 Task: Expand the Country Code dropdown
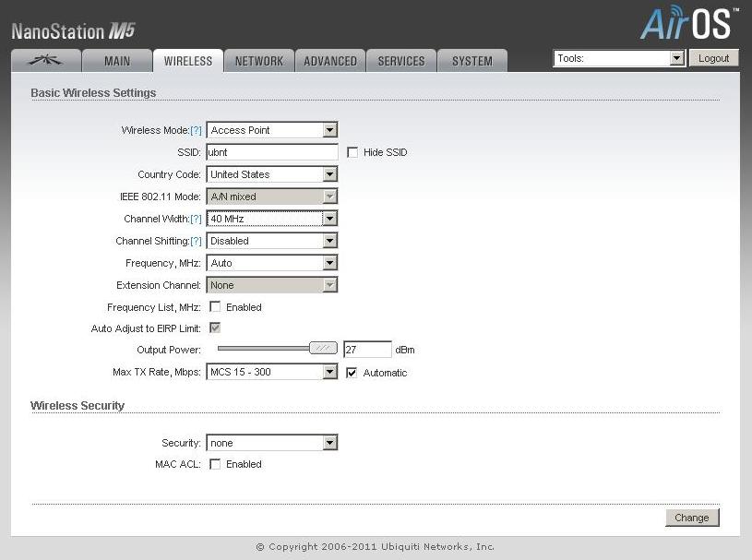272,174
